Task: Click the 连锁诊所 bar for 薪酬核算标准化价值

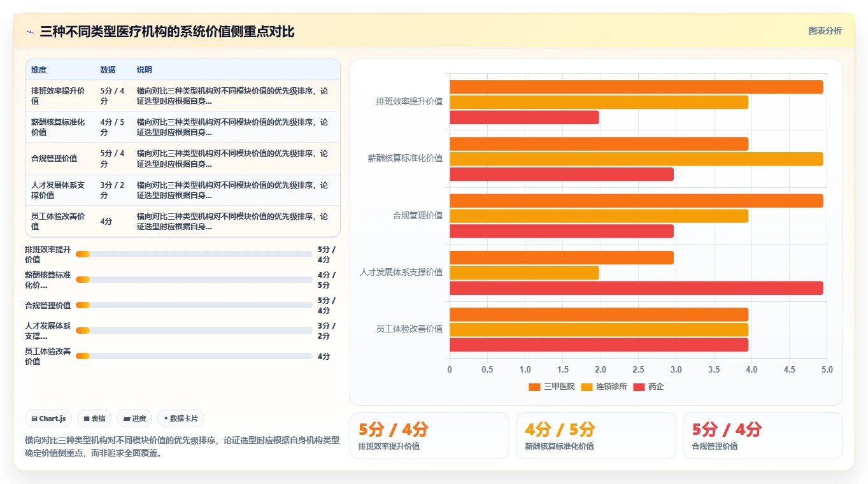Action: (636, 159)
